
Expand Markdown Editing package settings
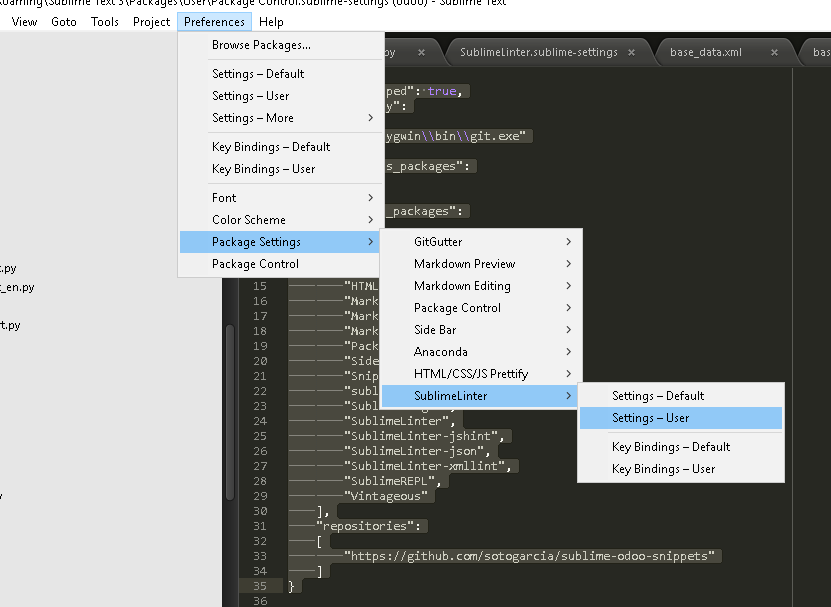point(481,286)
